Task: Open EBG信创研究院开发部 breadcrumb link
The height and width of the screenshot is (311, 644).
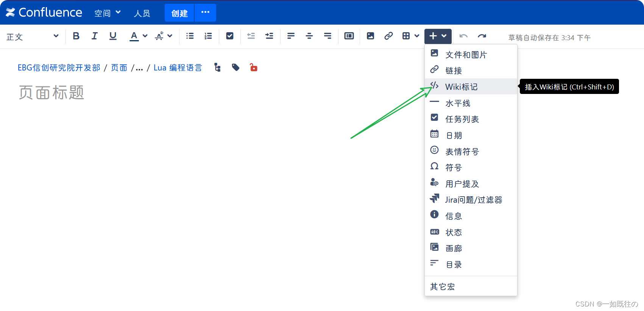Action: pyautogui.click(x=59, y=67)
